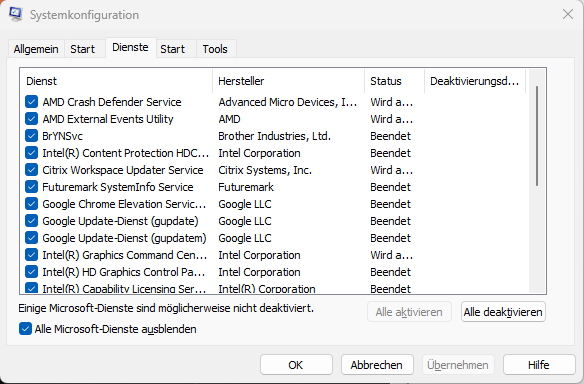
Task: Select 'Futuremark SystemInfo Service' name
Action: click(118, 187)
